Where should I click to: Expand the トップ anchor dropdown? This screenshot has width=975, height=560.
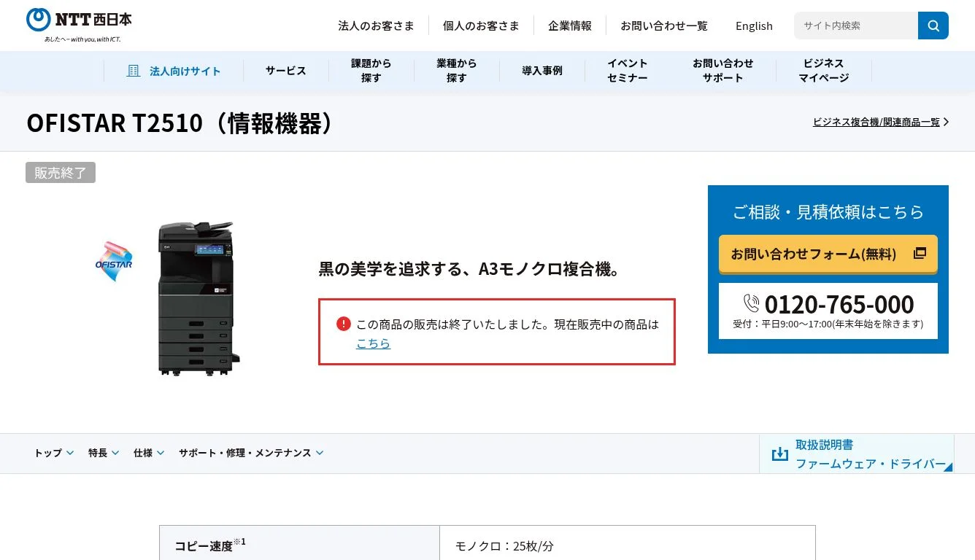tap(54, 453)
